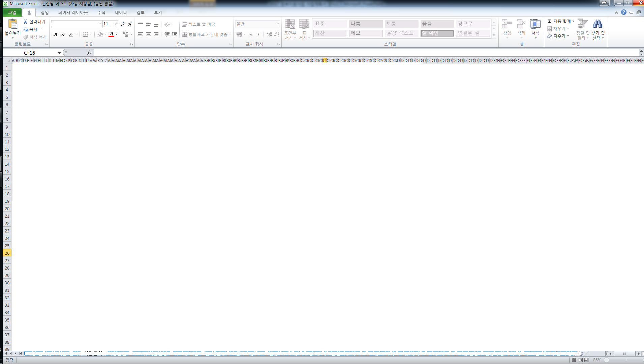Apply the 메모 cell style
644x364 pixels.
coord(366,33)
